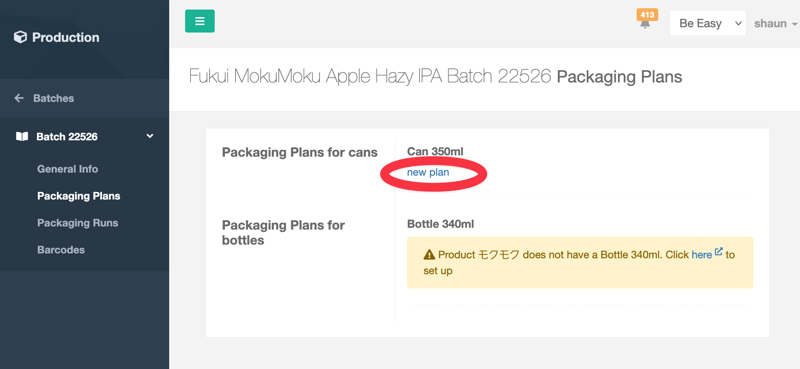Click the Production cube icon
Image resolution: width=800 pixels, height=369 pixels.
(20, 37)
